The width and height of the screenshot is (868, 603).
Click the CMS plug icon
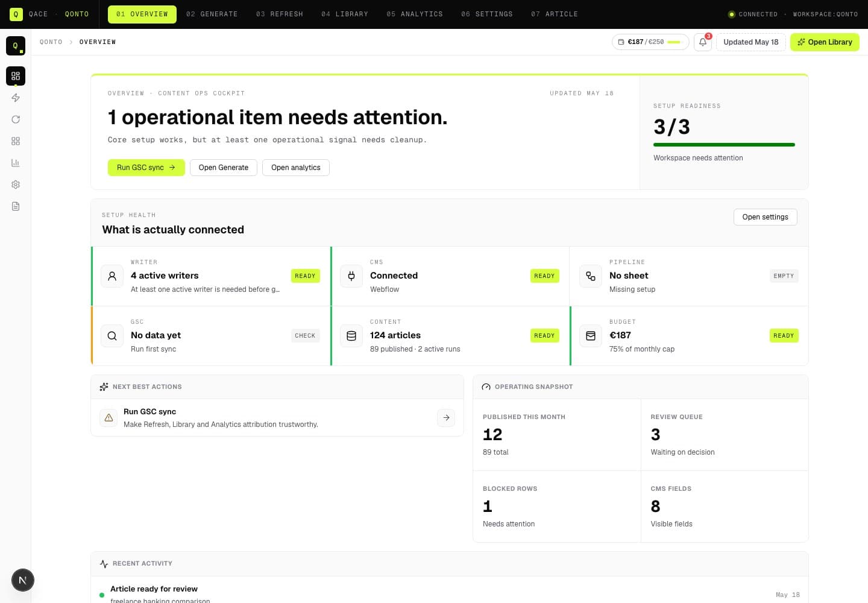[351, 276]
